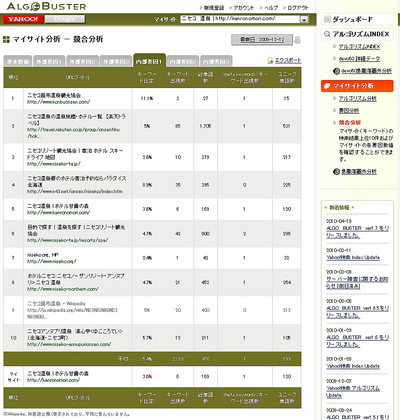Open the www.konbuonsen.com URL in row 1
The image size is (400, 420).
58,102
